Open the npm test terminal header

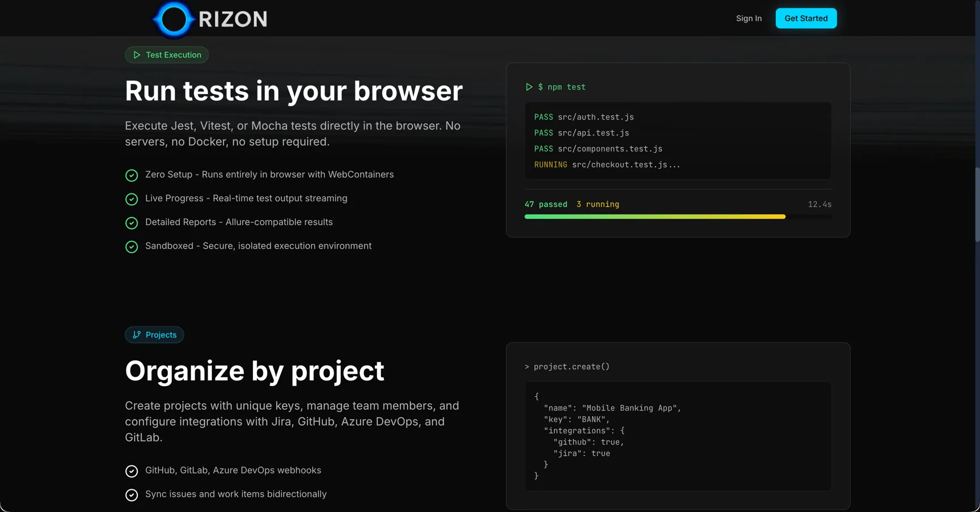566,87
